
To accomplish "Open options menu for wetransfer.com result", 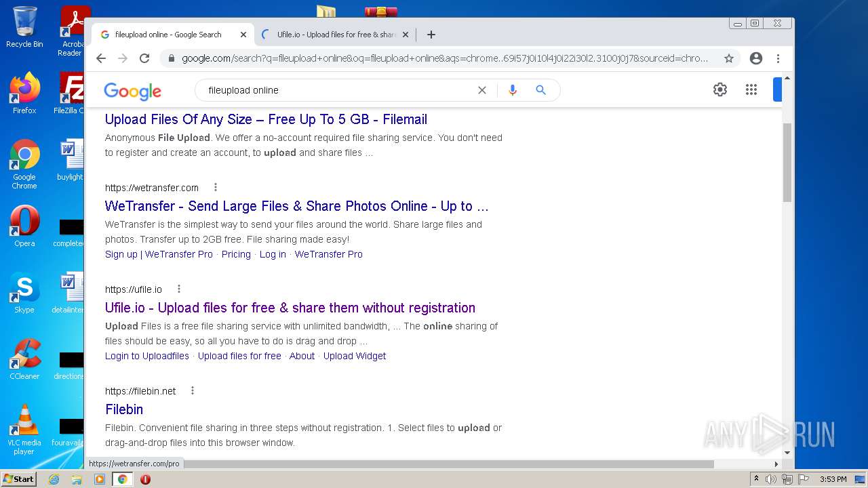I will pos(216,187).
